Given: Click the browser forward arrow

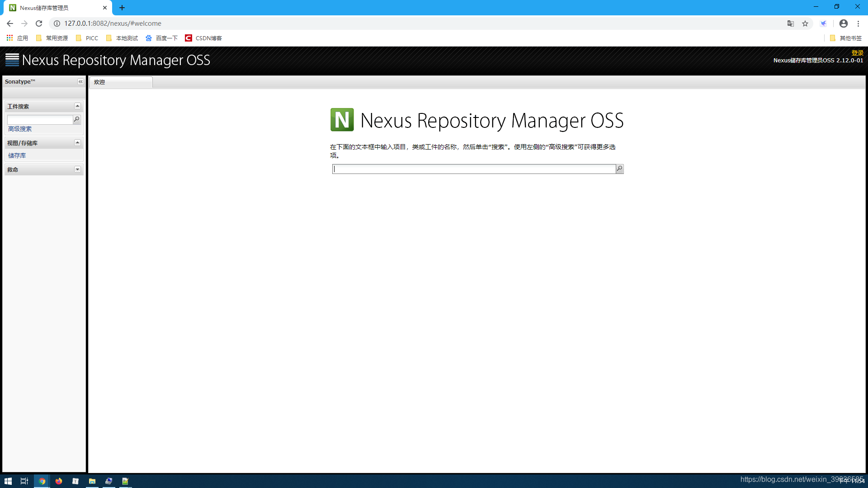Looking at the screenshot, I should (24, 23).
